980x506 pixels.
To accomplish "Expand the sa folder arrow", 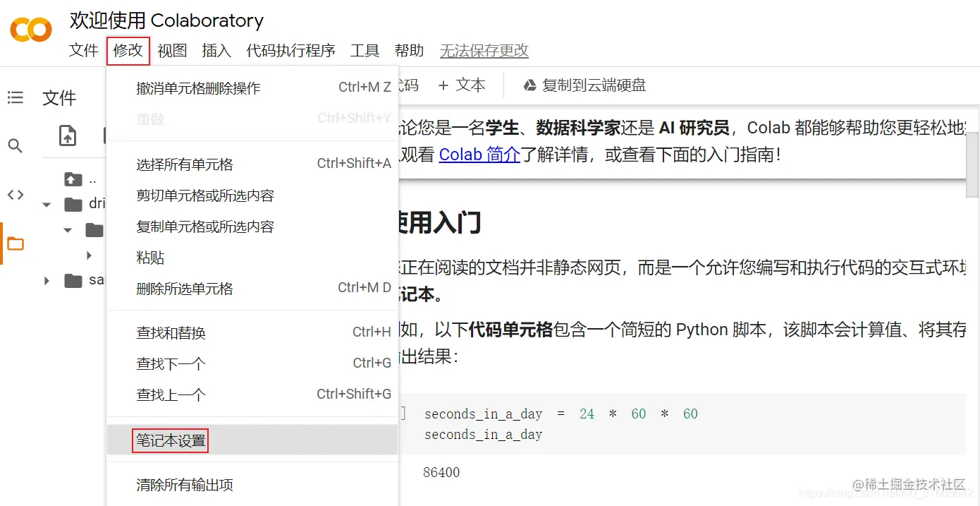I will (47, 281).
